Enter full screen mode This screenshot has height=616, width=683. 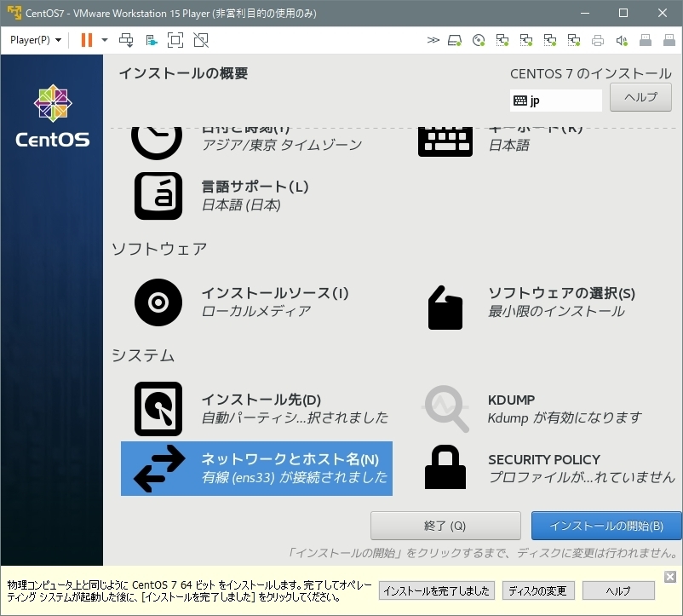(175, 40)
